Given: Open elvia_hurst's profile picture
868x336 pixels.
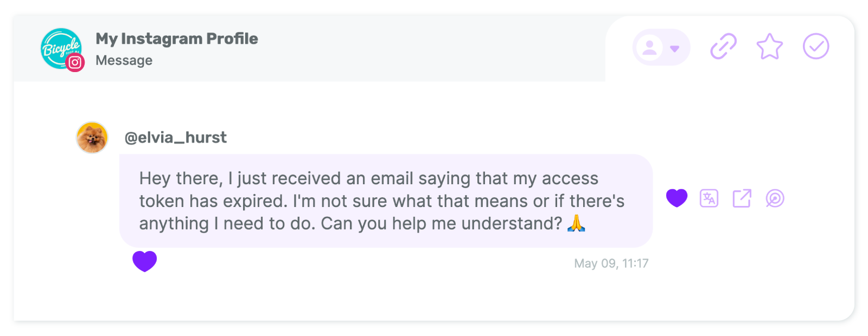Looking at the screenshot, I should pyautogui.click(x=92, y=138).
